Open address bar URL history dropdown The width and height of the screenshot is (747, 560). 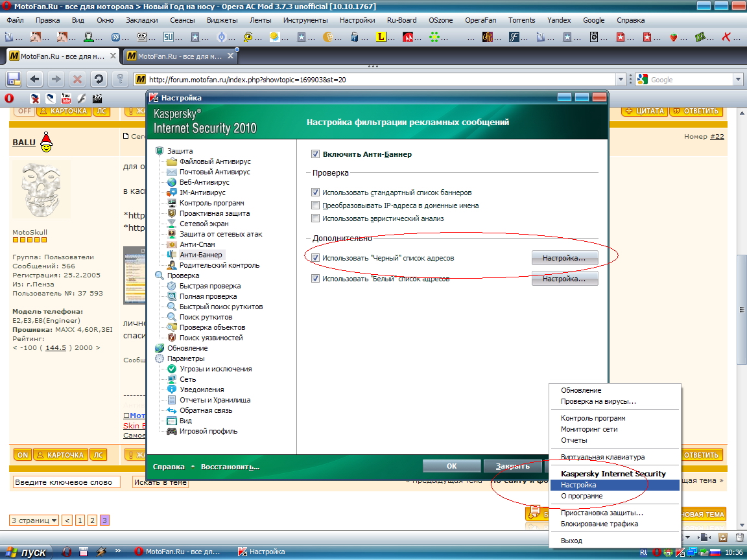tap(621, 80)
